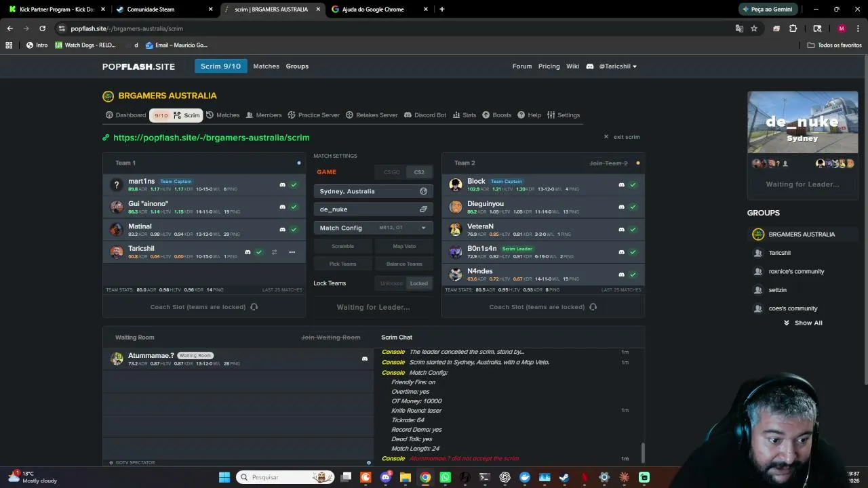Click the Discord icon in Block's row

click(621, 184)
